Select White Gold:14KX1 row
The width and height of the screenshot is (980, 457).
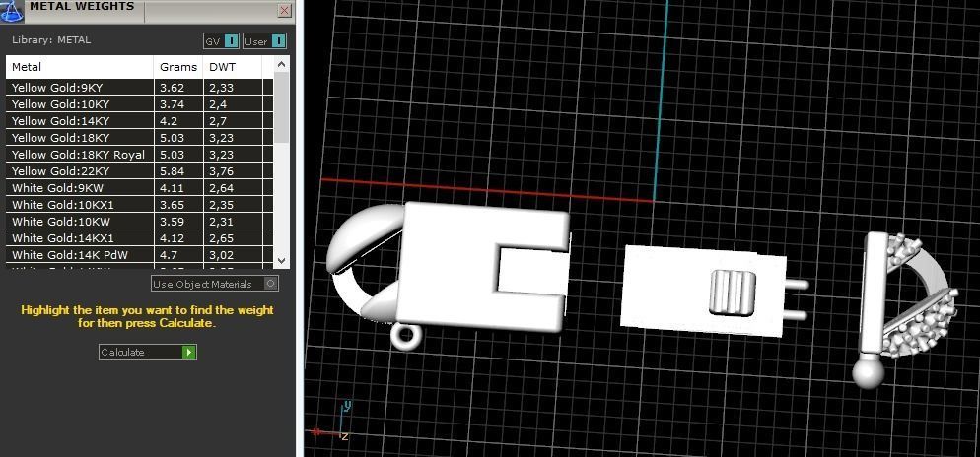pos(140,238)
